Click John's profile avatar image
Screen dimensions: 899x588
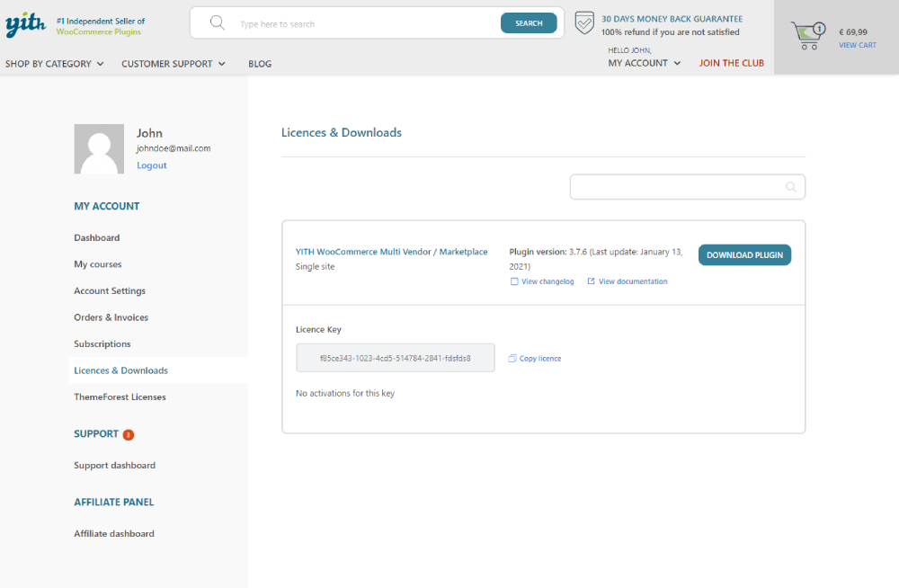point(99,148)
